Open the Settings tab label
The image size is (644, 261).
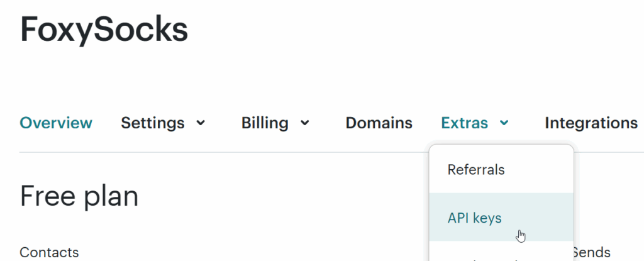click(152, 123)
